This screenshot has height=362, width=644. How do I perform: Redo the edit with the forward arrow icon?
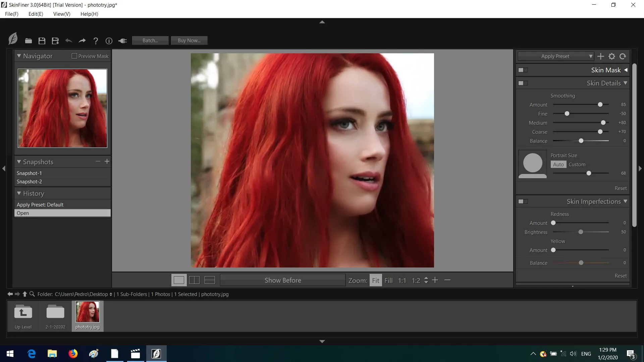pos(82,41)
